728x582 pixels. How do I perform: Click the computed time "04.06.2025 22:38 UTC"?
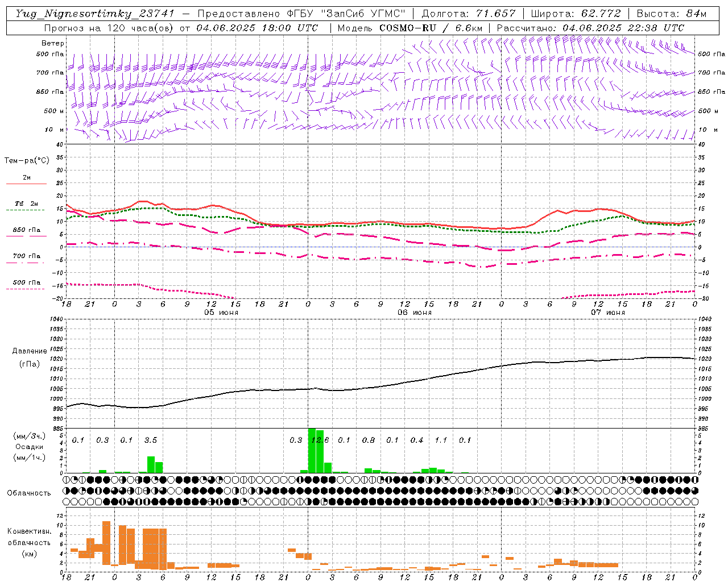pyautogui.click(x=623, y=28)
